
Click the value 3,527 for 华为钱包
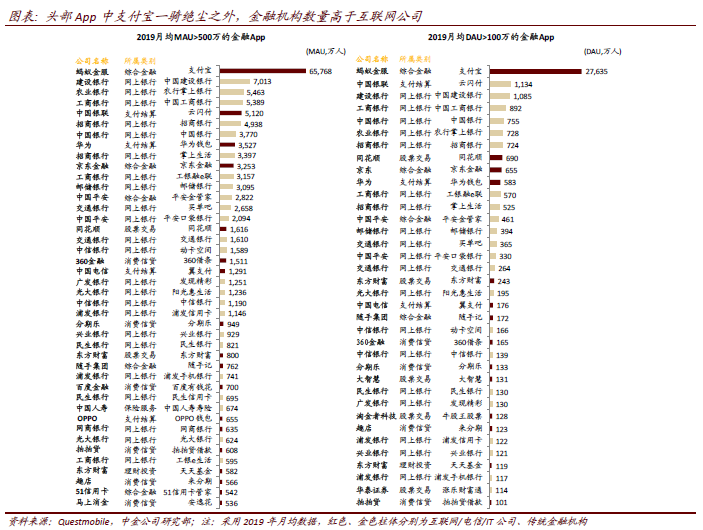[x=247, y=145]
